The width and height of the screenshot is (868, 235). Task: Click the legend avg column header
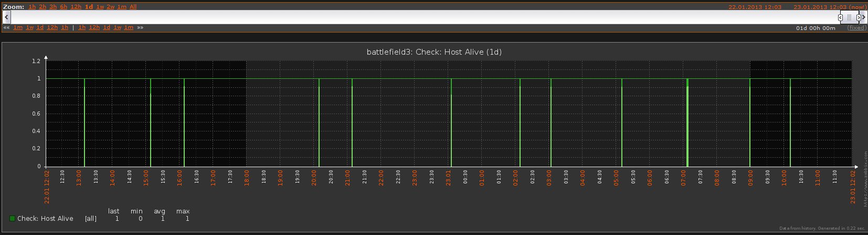(x=160, y=211)
